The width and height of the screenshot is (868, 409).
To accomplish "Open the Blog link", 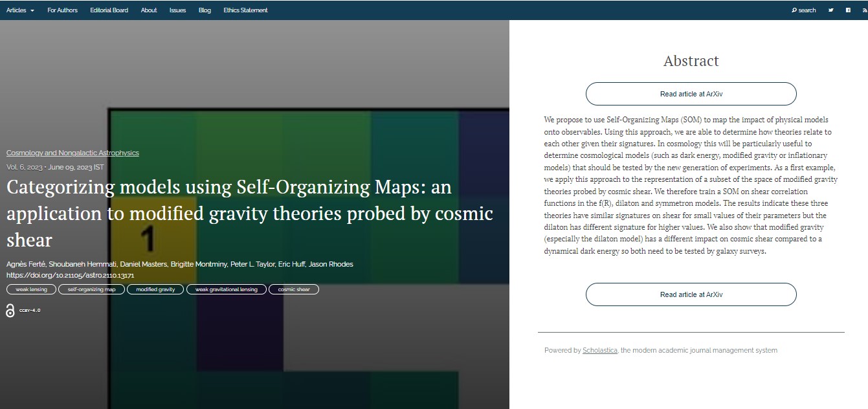I will click(205, 10).
